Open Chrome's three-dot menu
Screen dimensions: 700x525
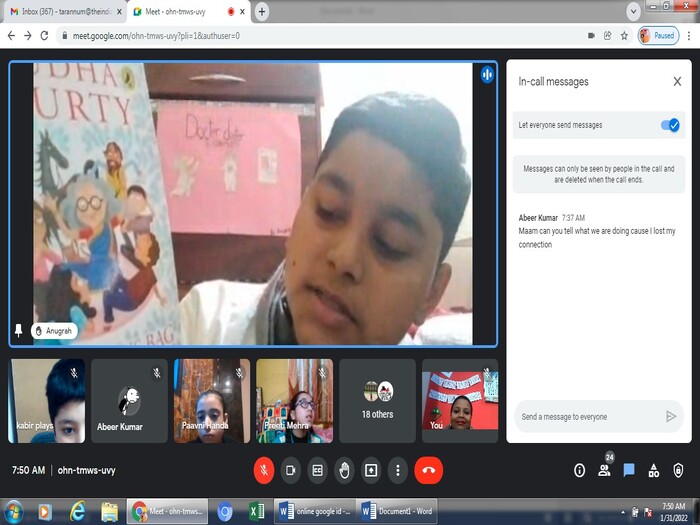689,36
